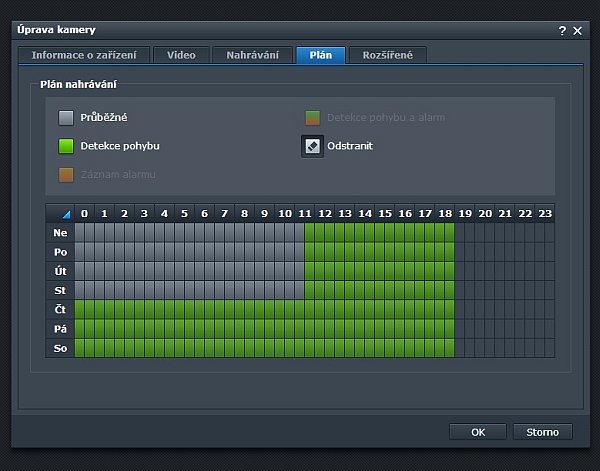The height and width of the screenshot is (471, 600).
Task: Select hour 16 column header
Action: [x=405, y=213]
